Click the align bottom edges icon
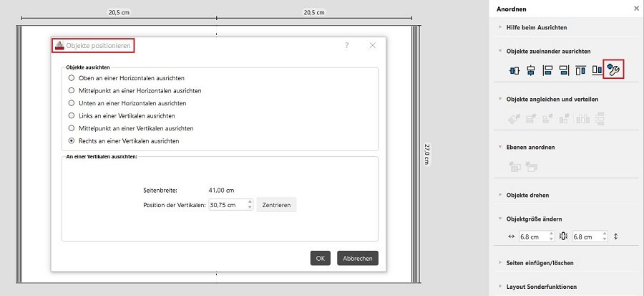The image size is (644, 296). click(597, 71)
